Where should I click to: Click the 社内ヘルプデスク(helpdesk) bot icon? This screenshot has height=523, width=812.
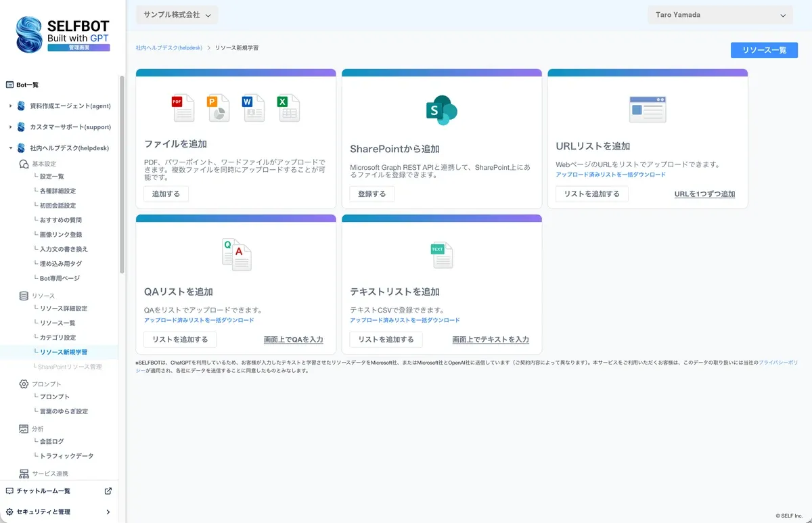pyautogui.click(x=22, y=148)
